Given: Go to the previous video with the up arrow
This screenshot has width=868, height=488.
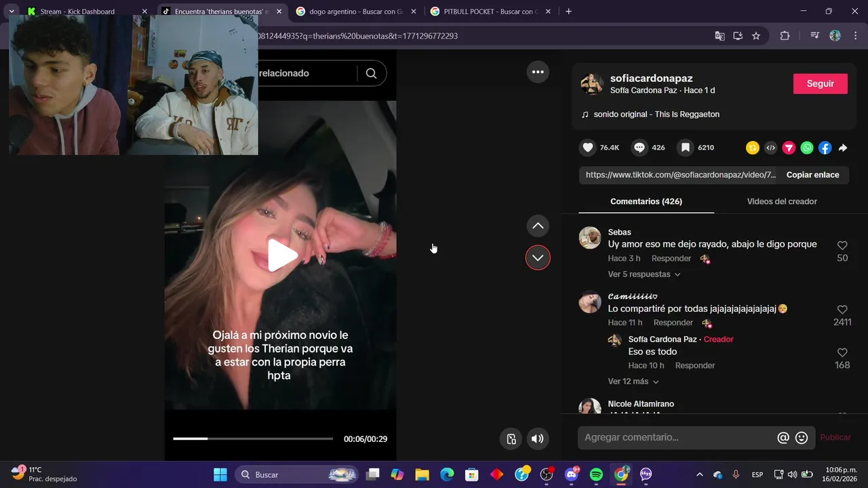Looking at the screenshot, I should pos(538,226).
